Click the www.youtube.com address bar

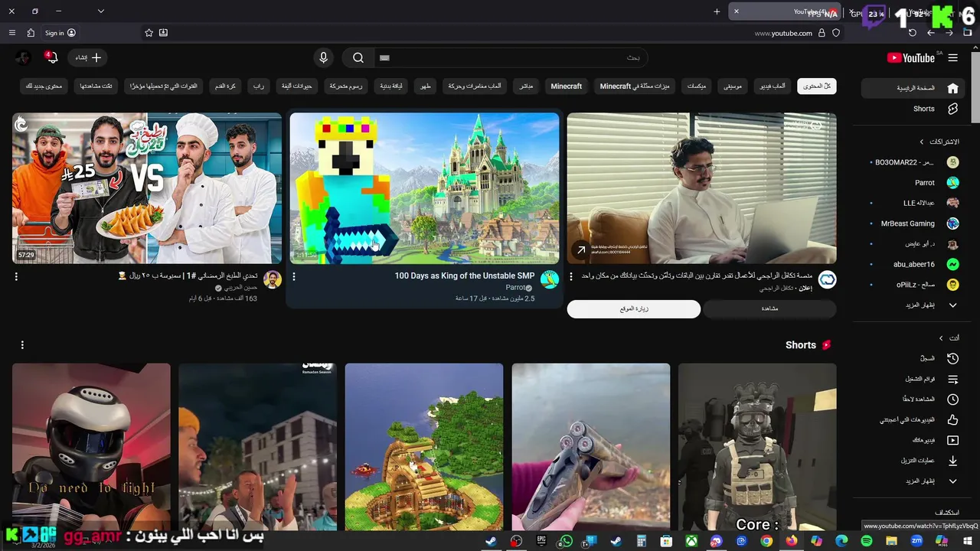[782, 33]
